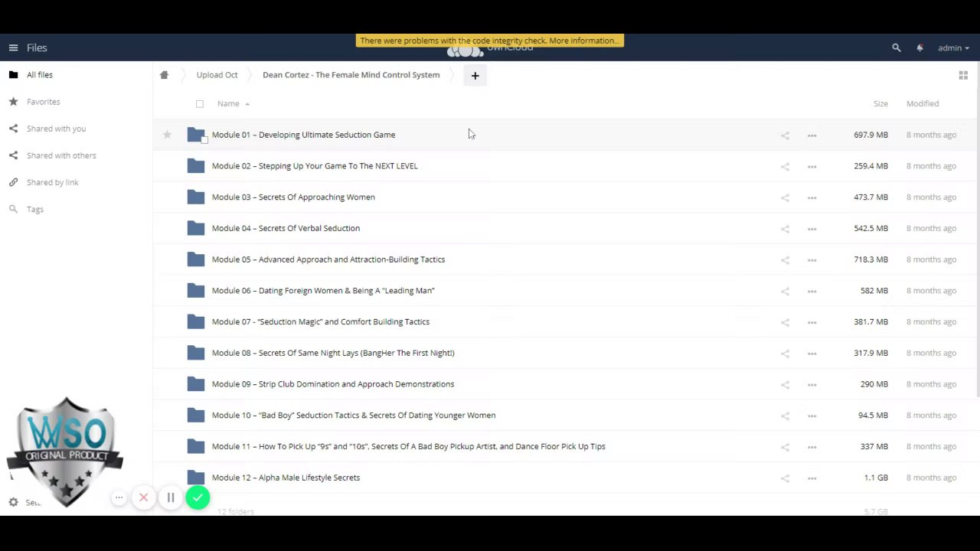The image size is (980, 551).
Task: Finish recording with green checkmark
Action: [x=198, y=497]
